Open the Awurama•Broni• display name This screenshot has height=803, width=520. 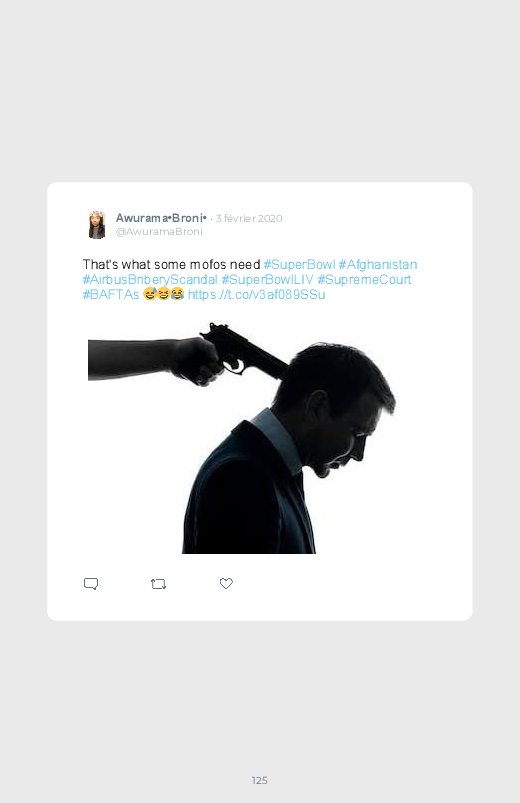click(161, 218)
